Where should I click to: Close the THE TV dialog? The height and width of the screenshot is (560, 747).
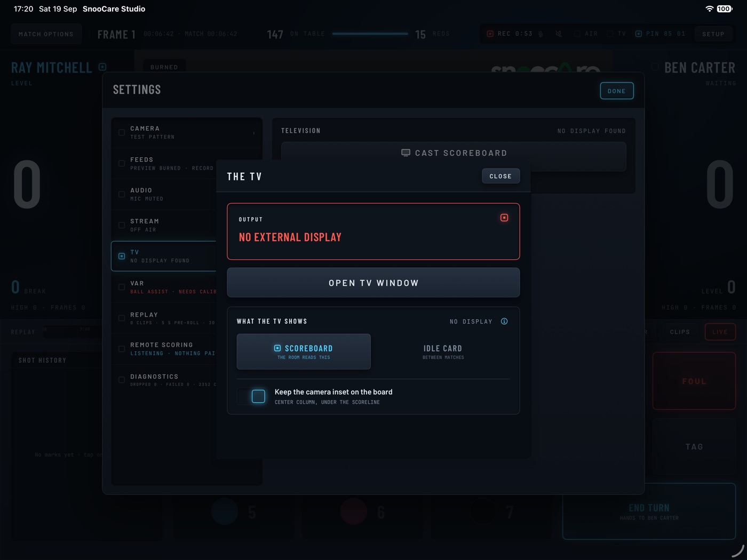tap(500, 176)
